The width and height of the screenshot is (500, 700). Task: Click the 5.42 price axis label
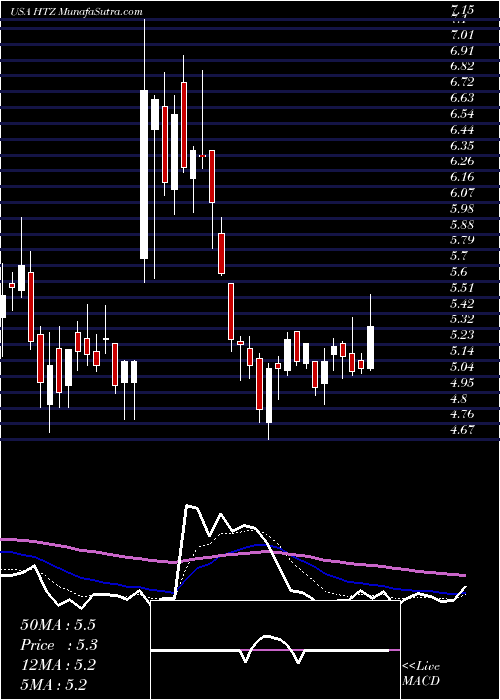point(462,304)
